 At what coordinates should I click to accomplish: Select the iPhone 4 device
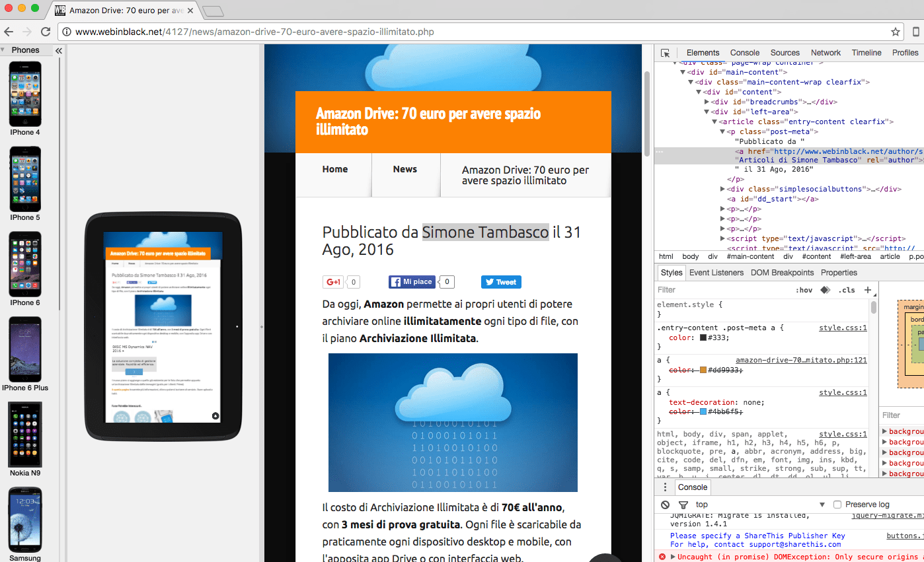click(x=25, y=98)
